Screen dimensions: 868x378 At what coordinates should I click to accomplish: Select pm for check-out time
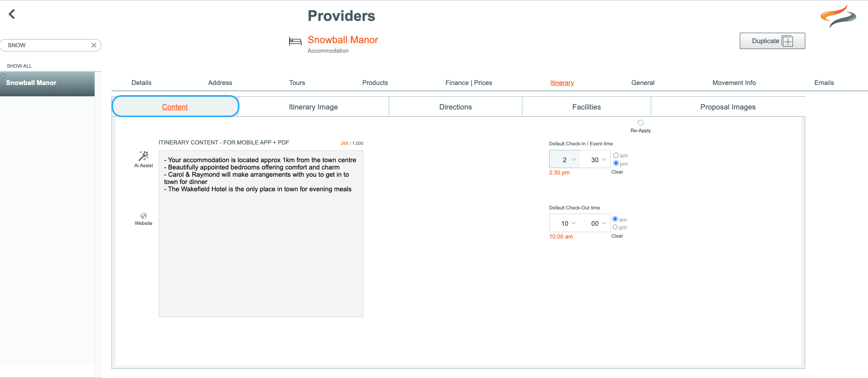pyautogui.click(x=615, y=227)
